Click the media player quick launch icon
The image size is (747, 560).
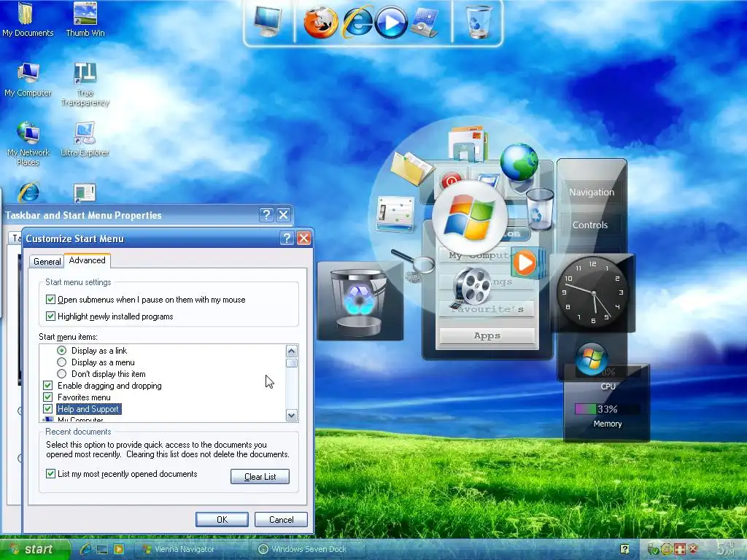119,549
